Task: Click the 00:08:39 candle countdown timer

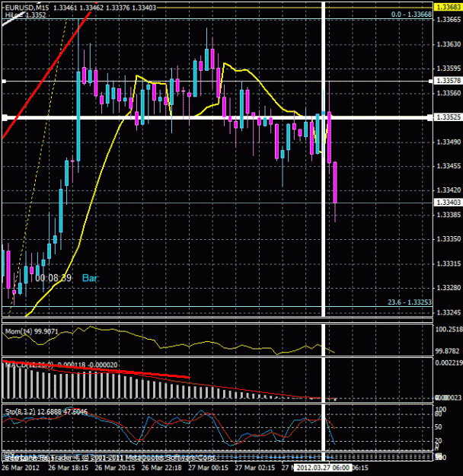Action: [x=53, y=278]
